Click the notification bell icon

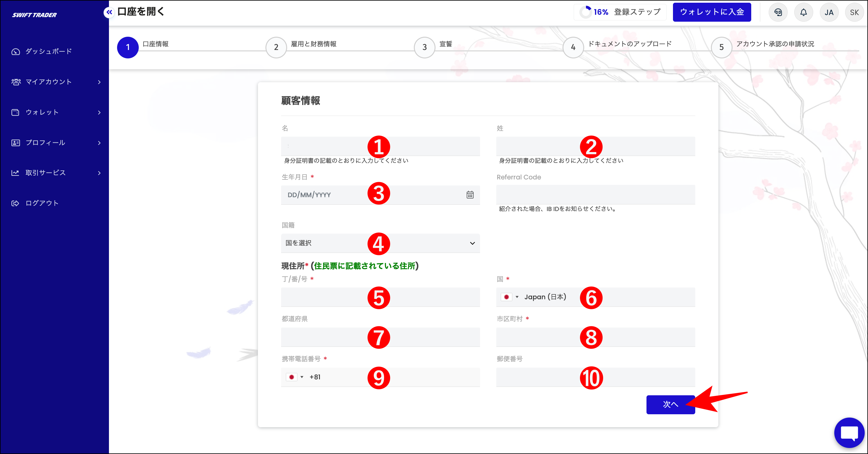(803, 12)
